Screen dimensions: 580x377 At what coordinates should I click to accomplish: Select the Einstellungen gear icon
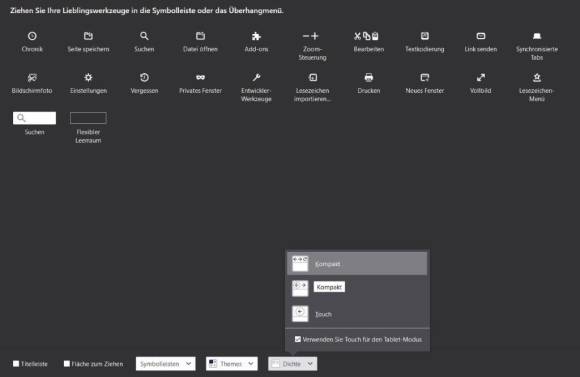click(x=88, y=77)
